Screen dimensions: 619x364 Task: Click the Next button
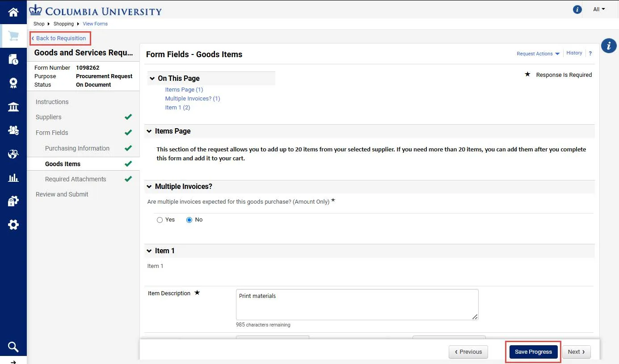click(576, 352)
